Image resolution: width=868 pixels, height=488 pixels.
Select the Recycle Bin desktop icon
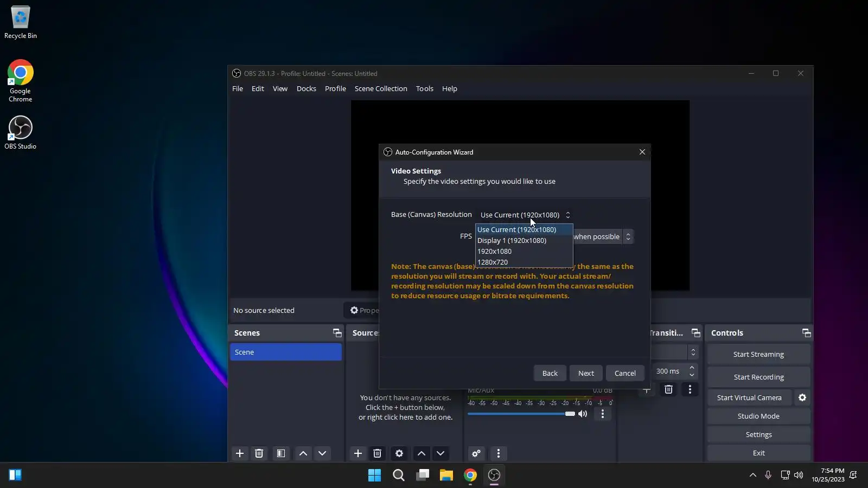(21, 22)
